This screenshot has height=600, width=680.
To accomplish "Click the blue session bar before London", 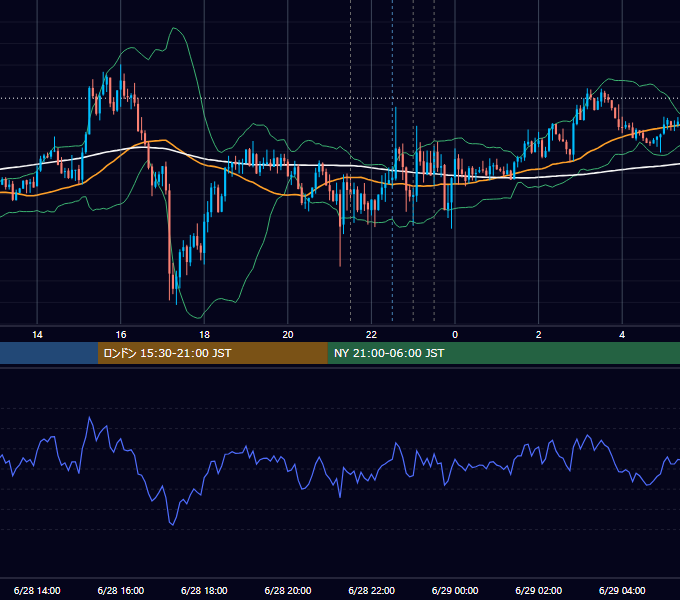I will (x=49, y=353).
